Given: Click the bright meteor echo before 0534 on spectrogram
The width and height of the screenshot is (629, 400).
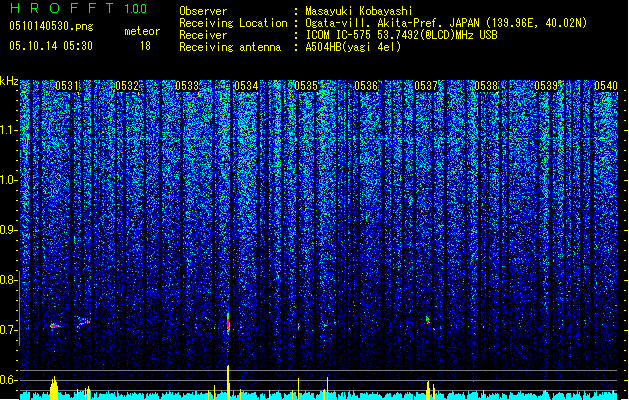Looking at the screenshot, I should point(228,324).
